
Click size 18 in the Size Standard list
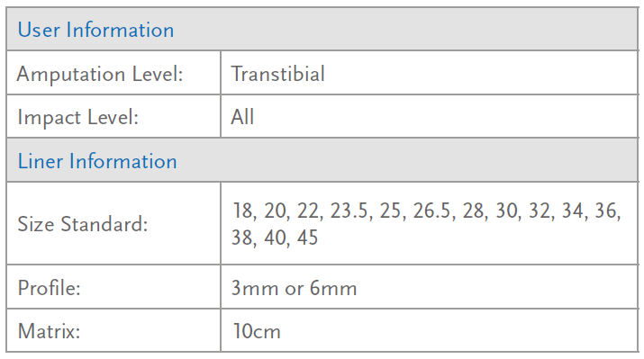coord(242,211)
